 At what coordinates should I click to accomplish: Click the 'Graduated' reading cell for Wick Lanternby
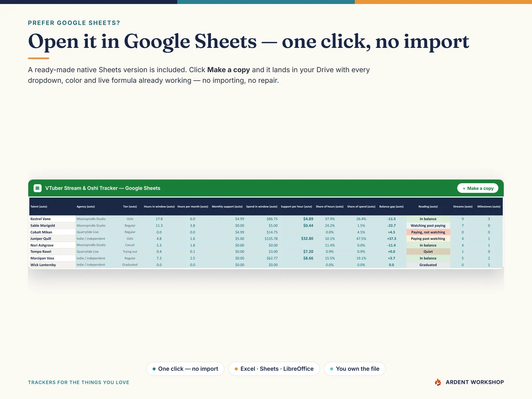(428, 265)
